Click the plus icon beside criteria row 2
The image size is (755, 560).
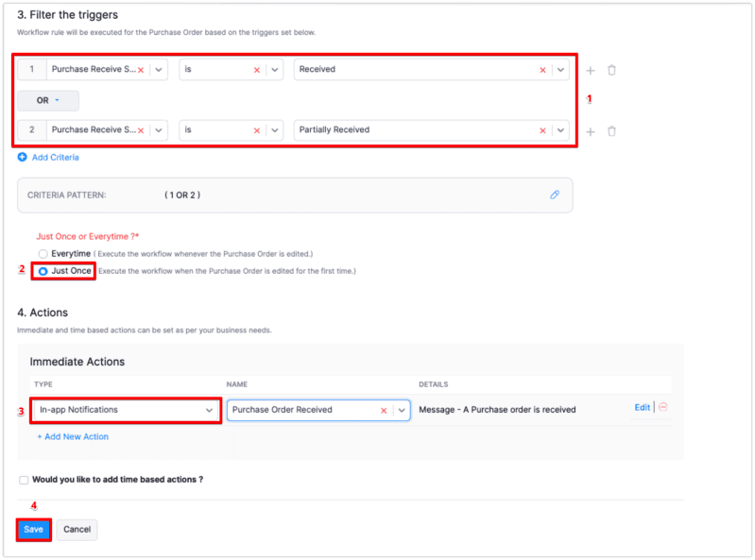pos(591,130)
